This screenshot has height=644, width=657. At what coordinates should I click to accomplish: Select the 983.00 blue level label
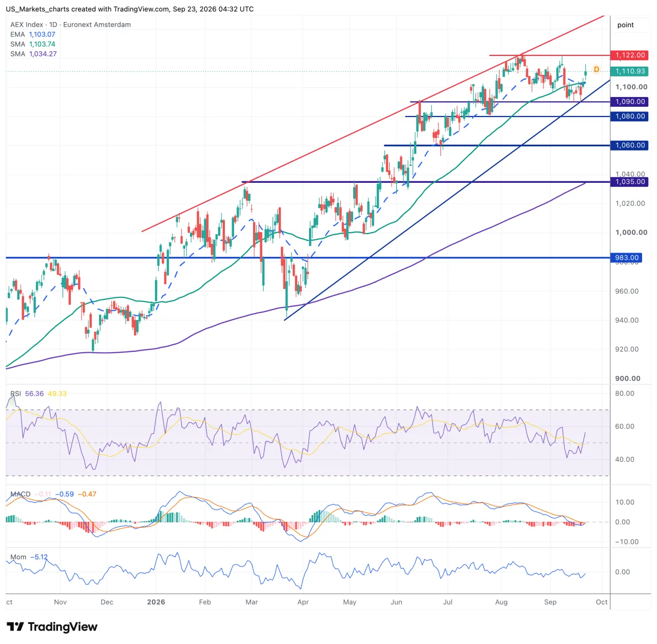point(626,258)
